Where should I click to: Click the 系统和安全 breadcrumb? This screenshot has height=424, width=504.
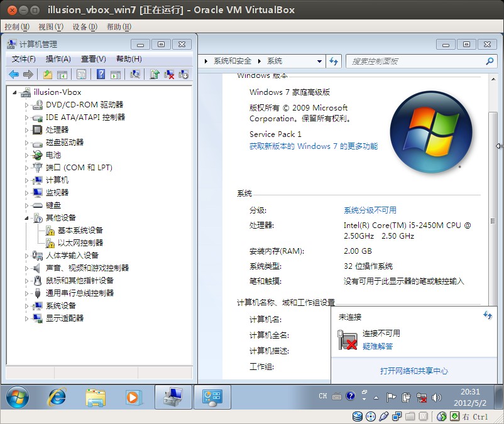point(233,61)
